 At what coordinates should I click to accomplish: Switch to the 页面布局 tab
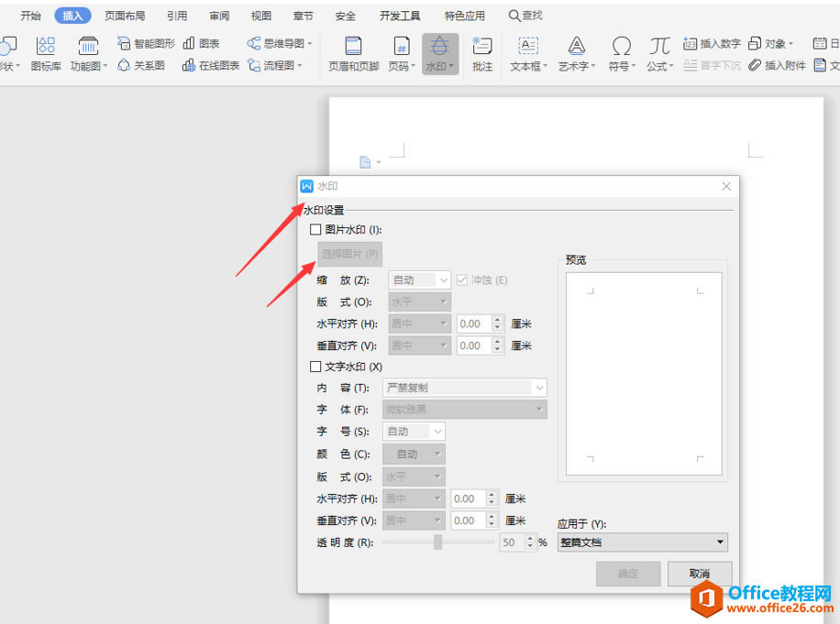pyautogui.click(x=125, y=16)
